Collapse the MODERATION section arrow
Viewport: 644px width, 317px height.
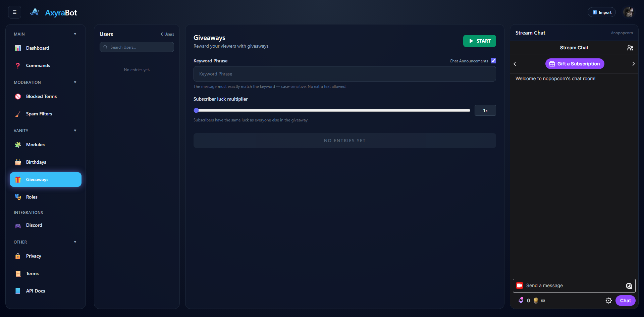[x=75, y=82]
